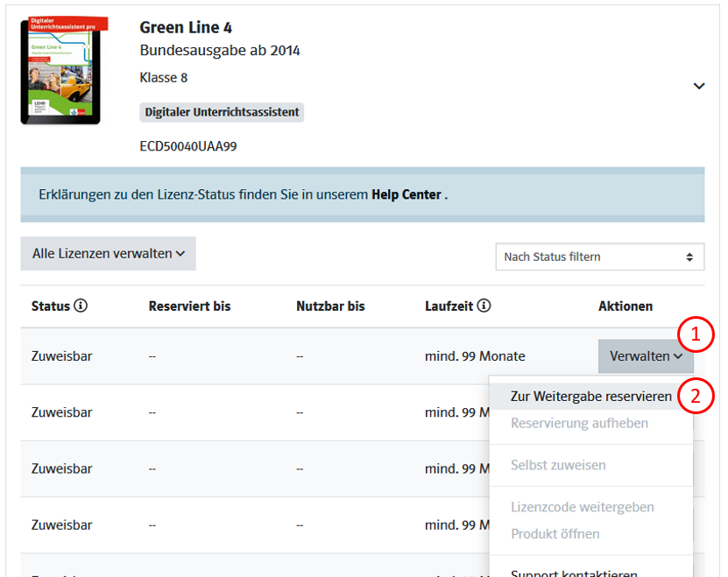The width and height of the screenshot is (728, 577).
Task: Toggle the Verwalten dropdown button
Action: (x=646, y=356)
